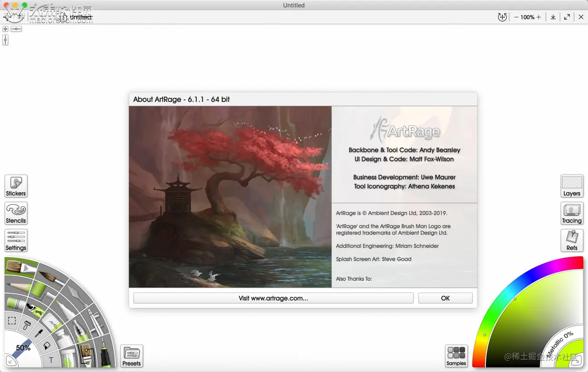Open the Stickers panel
The image size is (588, 372).
[16, 186]
